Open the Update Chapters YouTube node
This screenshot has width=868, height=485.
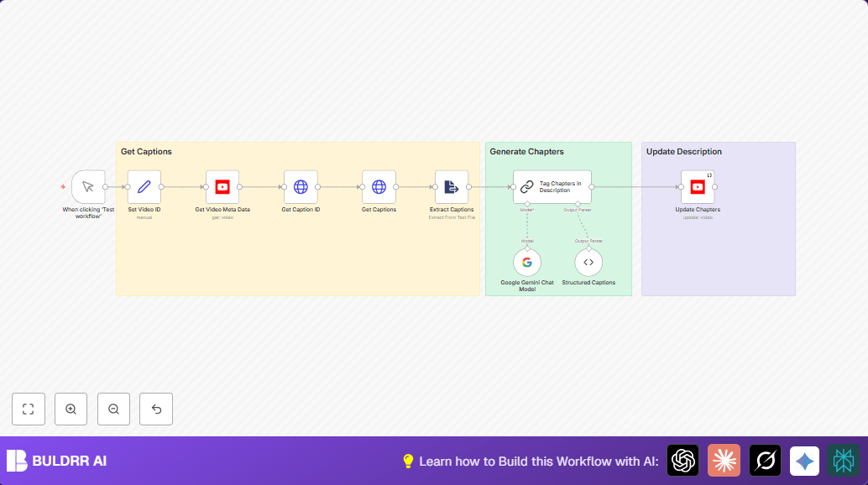[x=698, y=187]
